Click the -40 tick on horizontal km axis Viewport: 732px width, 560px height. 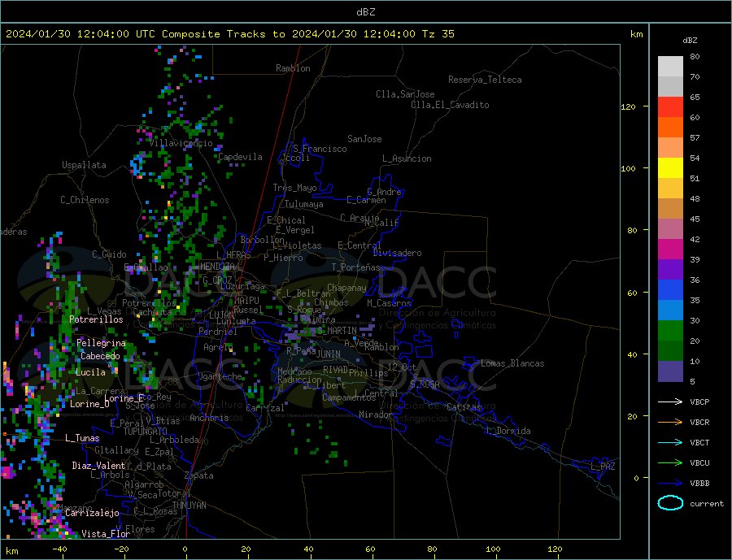click(59, 549)
